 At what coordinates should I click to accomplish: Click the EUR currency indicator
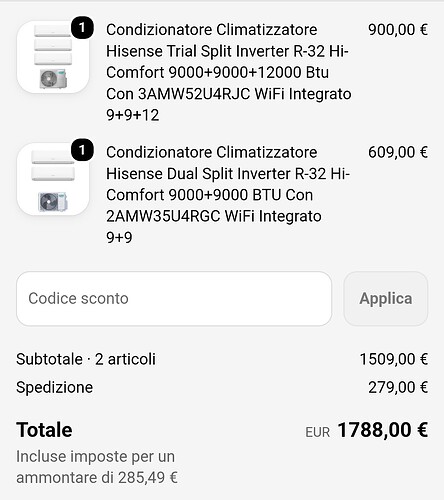point(317,432)
